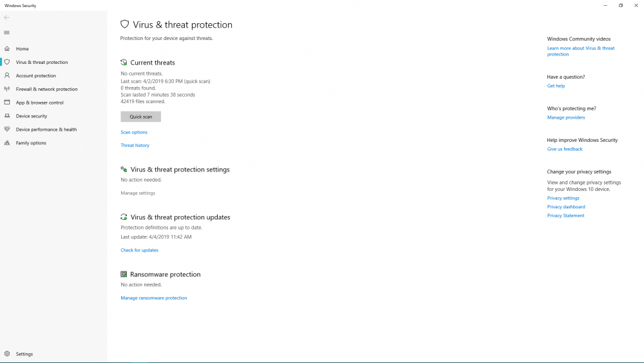
Task: Click the back arrow icon
Action: click(6, 17)
